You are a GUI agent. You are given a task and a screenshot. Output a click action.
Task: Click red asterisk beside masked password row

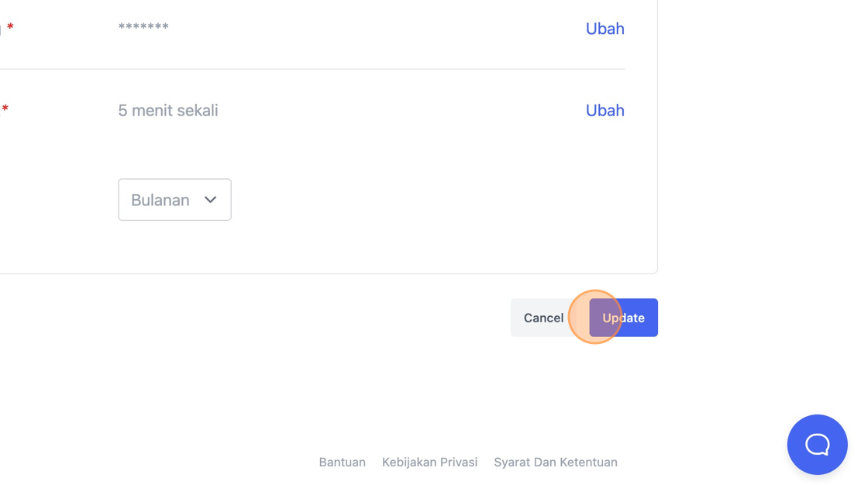click(10, 27)
